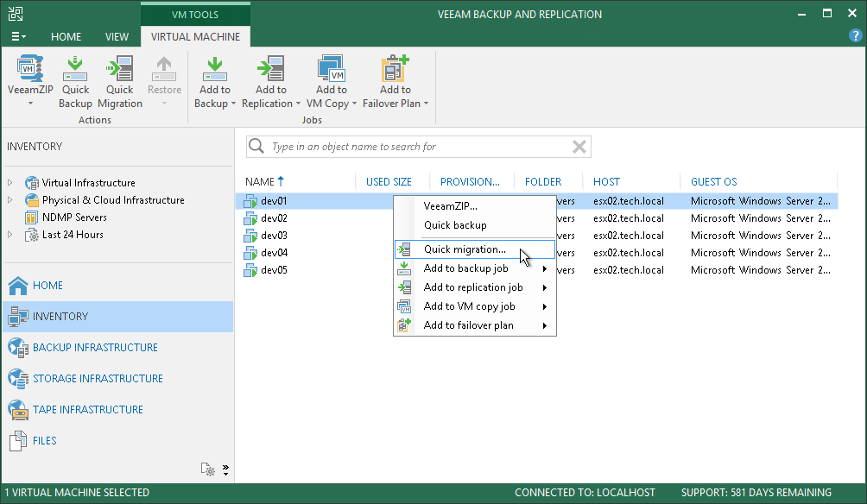The width and height of the screenshot is (867, 504).
Task: Click the Quick Migration ribbon icon
Action: (119, 68)
